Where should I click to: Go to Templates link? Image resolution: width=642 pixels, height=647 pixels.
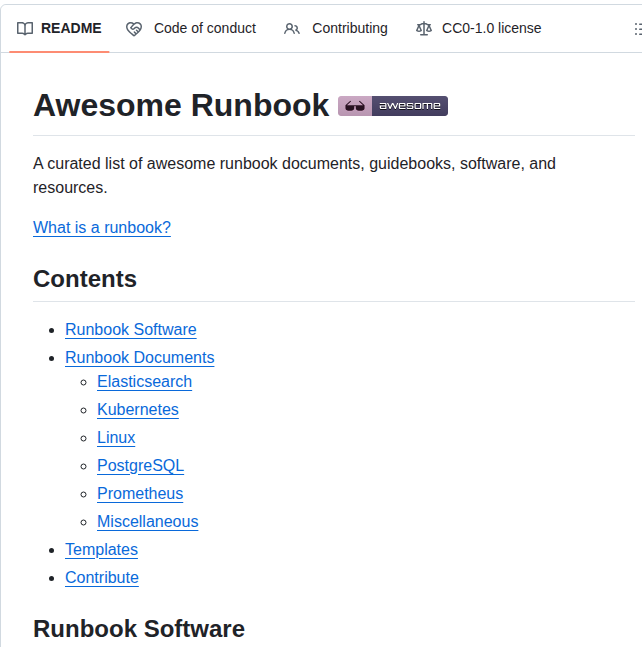(101, 550)
